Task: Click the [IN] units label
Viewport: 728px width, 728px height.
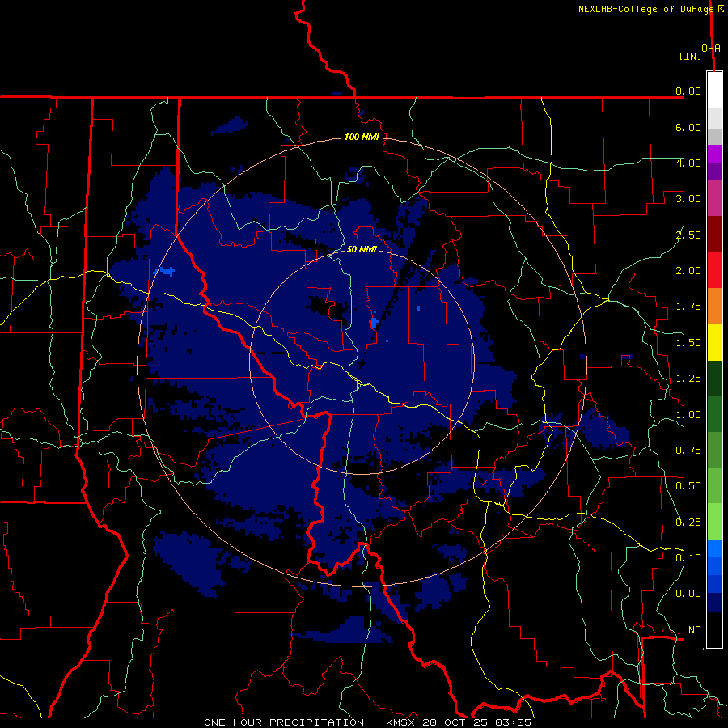Action: point(691,56)
